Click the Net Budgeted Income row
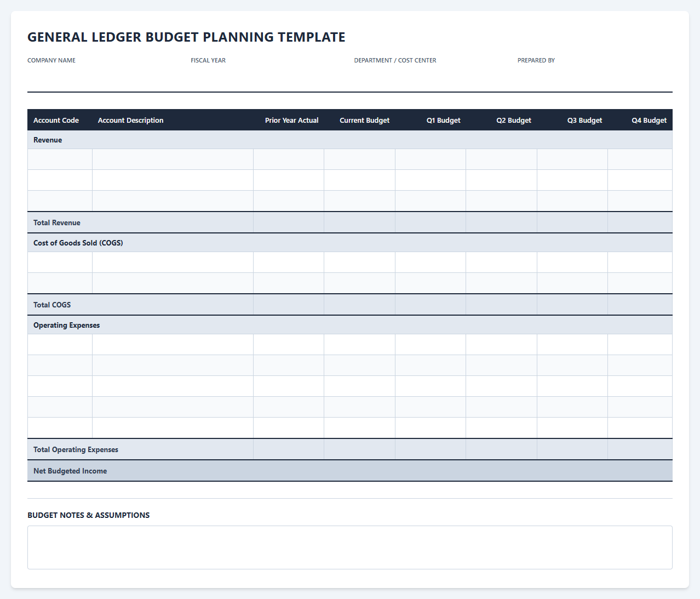Screen dimensions: 700x599 [x=350, y=471]
